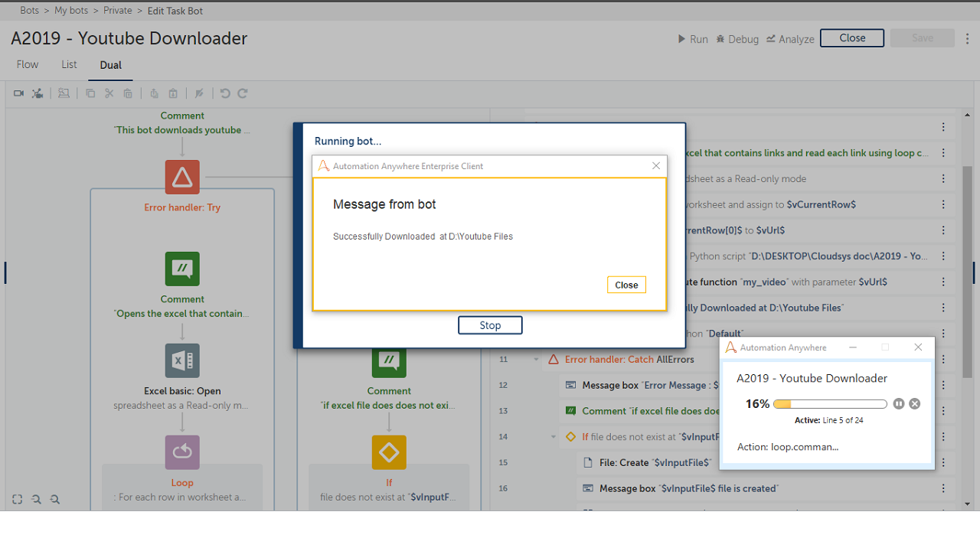
Task: Click the green Comment node above 'Opens the excel'
Action: 182,269
